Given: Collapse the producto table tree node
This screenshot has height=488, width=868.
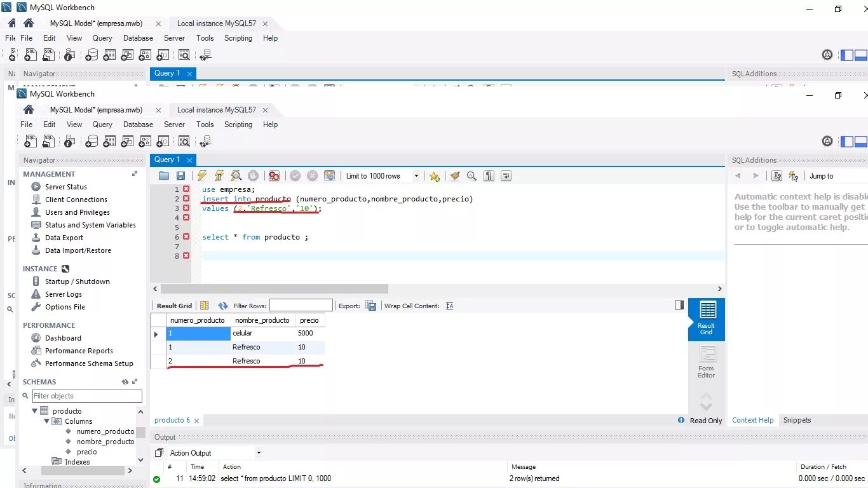Looking at the screenshot, I should click(35, 411).
